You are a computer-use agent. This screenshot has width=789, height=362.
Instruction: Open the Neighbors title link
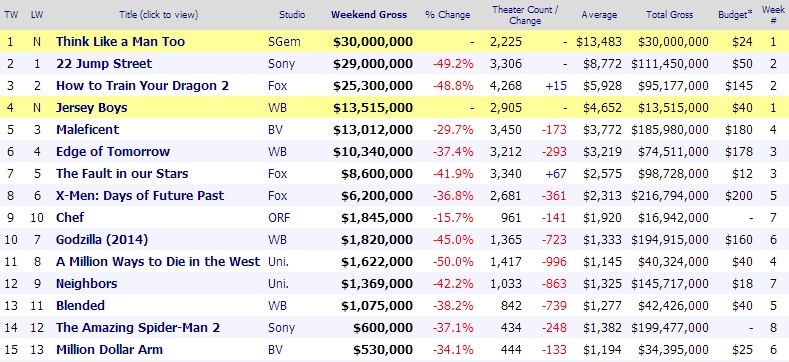(87, 283)
